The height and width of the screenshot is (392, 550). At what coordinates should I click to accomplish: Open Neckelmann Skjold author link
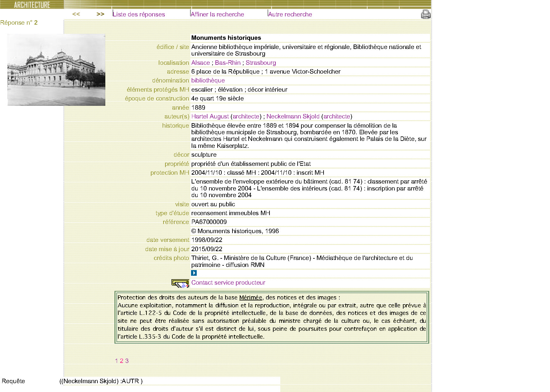(x=293, y=117)
